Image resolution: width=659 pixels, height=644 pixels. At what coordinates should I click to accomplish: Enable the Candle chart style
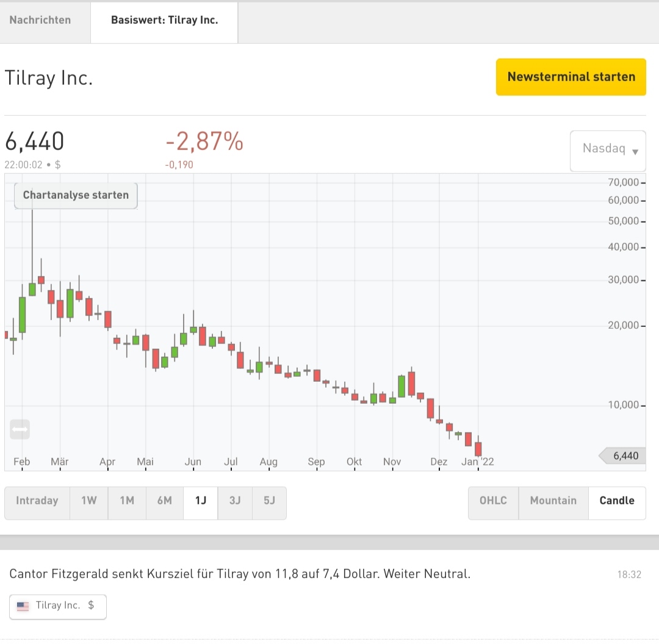(616, 501)
